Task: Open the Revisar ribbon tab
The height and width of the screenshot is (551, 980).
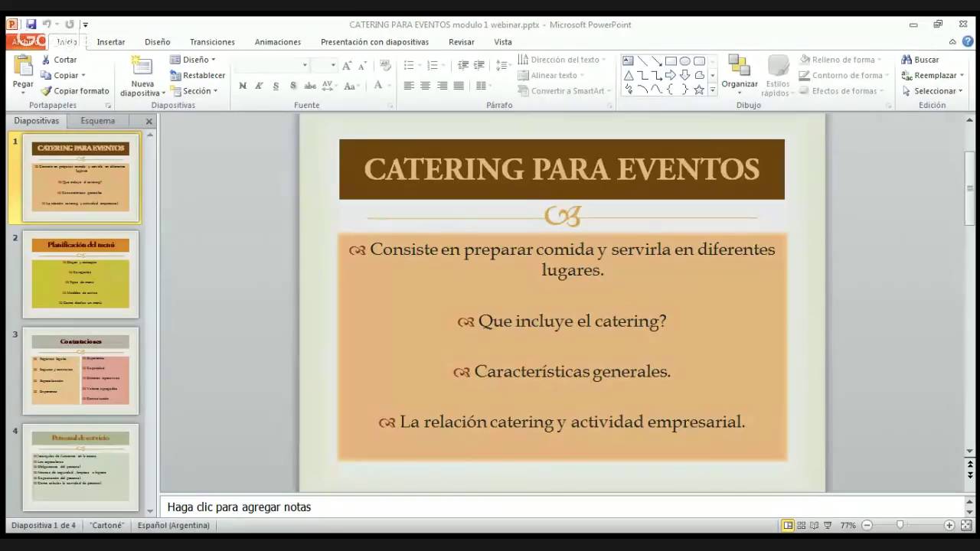Action: (462, 42)
